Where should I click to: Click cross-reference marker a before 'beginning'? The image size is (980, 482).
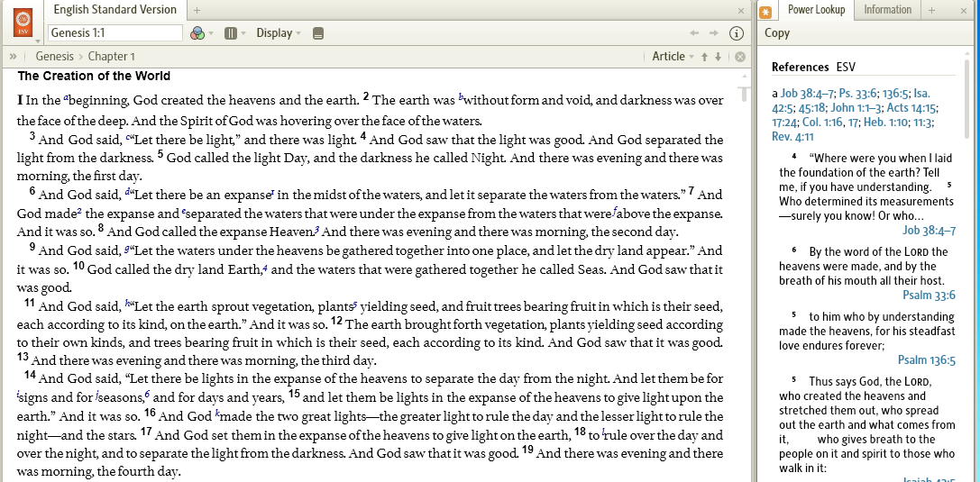tap(66, 98)
